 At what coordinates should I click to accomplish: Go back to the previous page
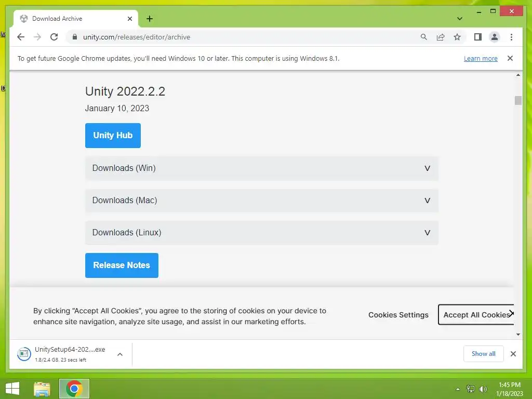(x=21, y=37)
